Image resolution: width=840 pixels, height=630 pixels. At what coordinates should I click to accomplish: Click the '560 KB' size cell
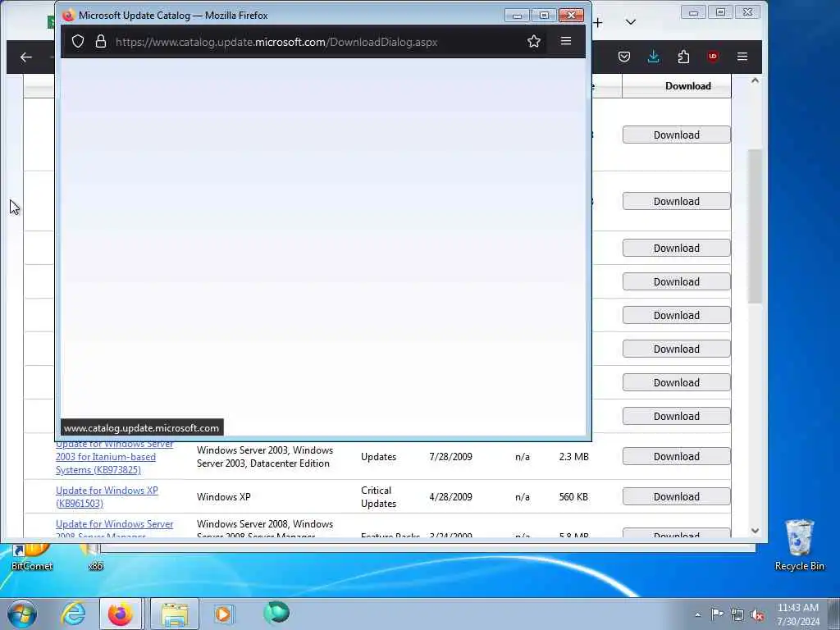pos(573,496)
